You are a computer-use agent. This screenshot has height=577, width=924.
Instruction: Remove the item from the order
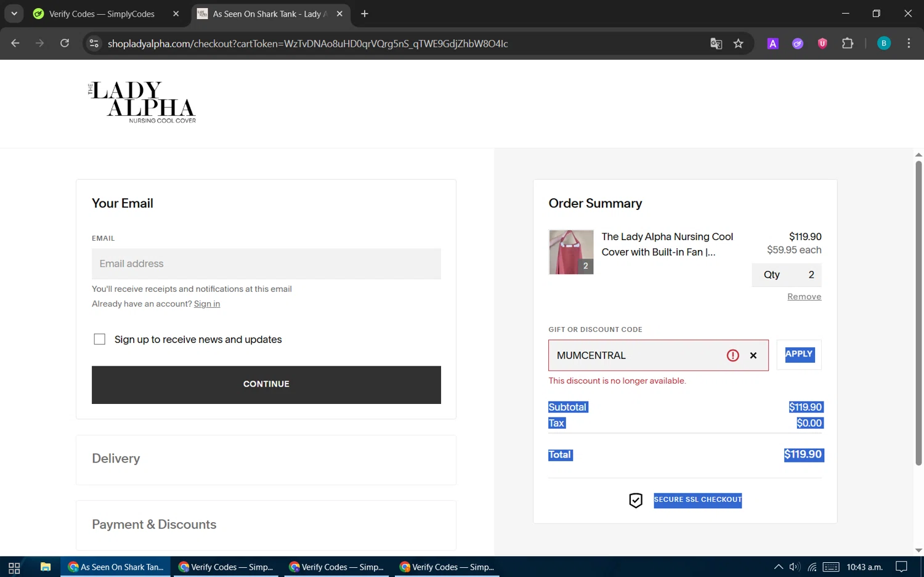(804, 297)
